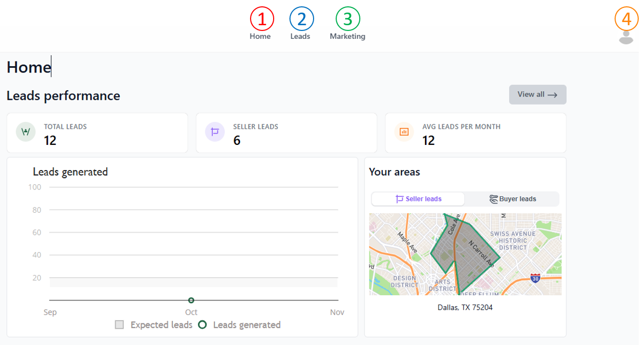Click the Total Leads basket icon
Screen dimensions: 644x345
[26, 132]
